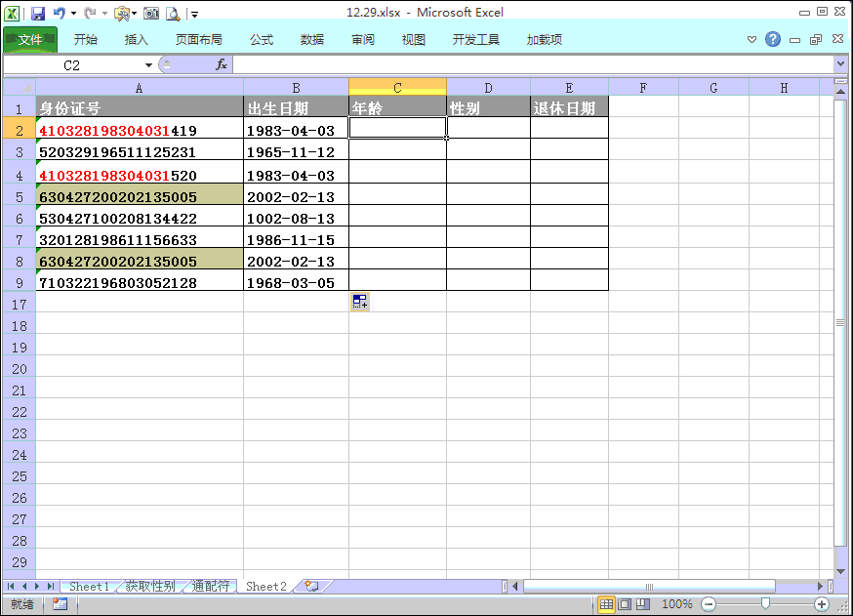Viewport: 853px width, 616px height.
Task: Click the zoom in plus button
Action: pos(822,604)
